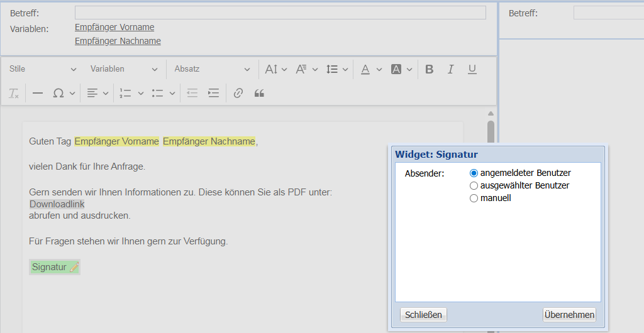
Task: Apply italic formatting
Action: pos(451,69)
